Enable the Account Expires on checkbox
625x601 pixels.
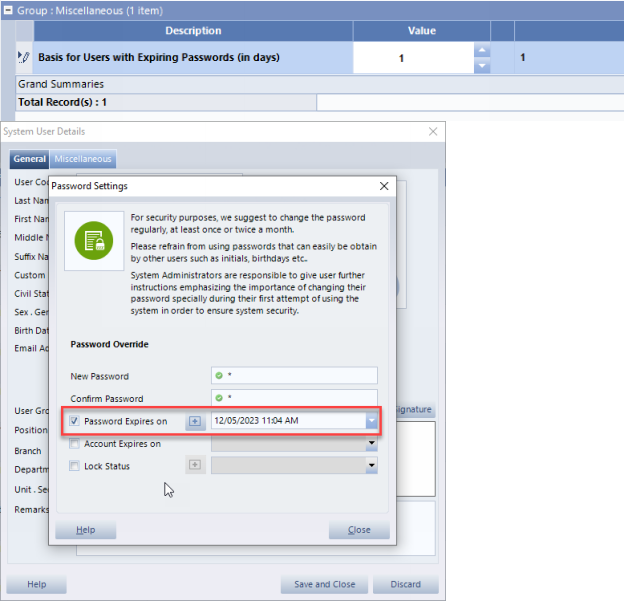pos(75,444)
